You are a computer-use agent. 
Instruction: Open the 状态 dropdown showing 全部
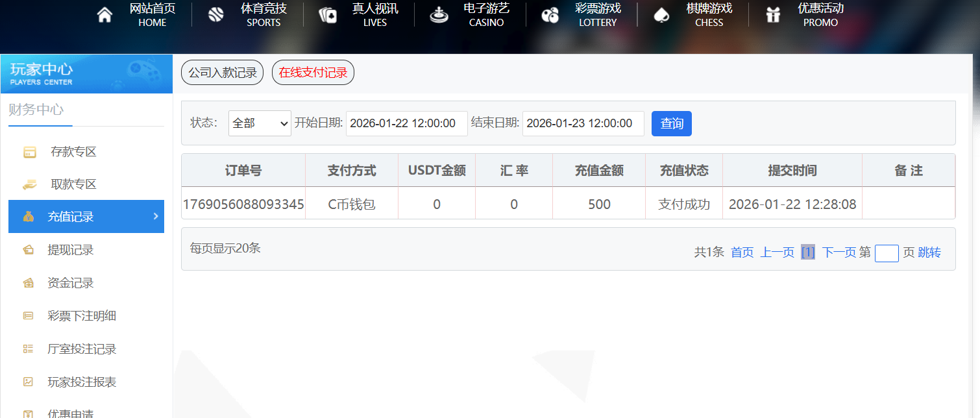(260, 123)
